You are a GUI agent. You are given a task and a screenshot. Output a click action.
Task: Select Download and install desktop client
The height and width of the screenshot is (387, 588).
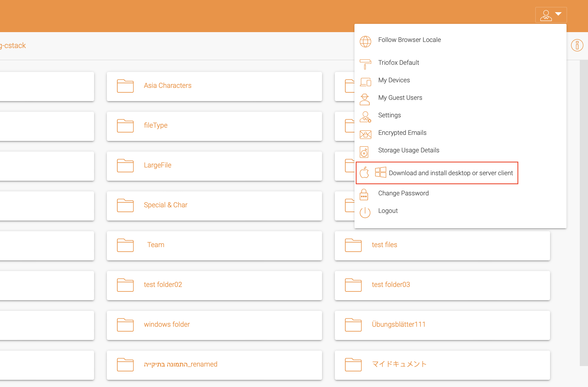pyautogui.click(x=450, y=173)
